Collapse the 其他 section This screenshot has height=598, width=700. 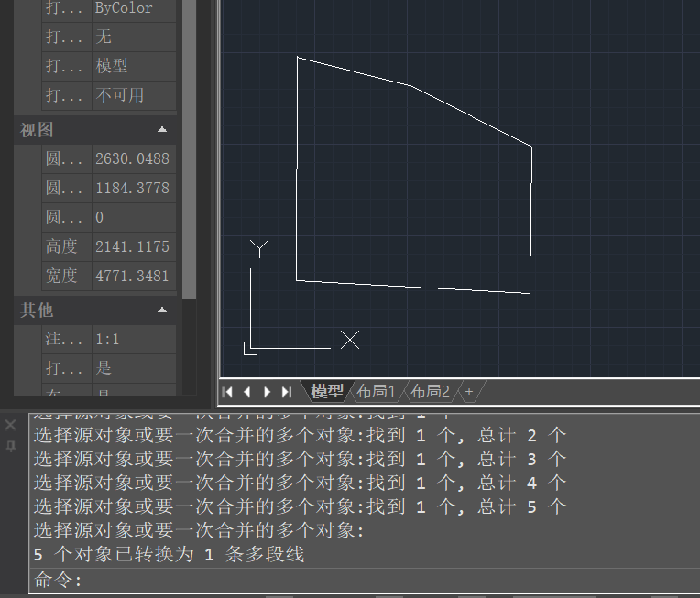(162, 310)
